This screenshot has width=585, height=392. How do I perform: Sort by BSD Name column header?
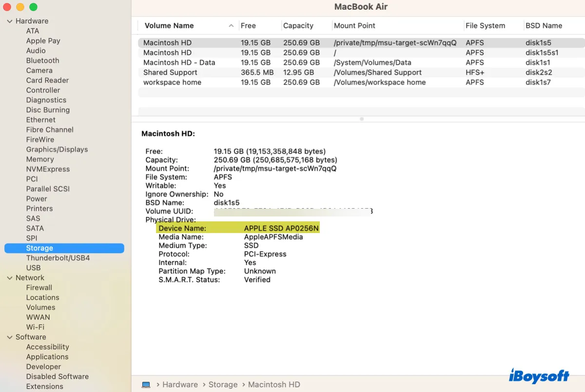[x=544, y=26]
